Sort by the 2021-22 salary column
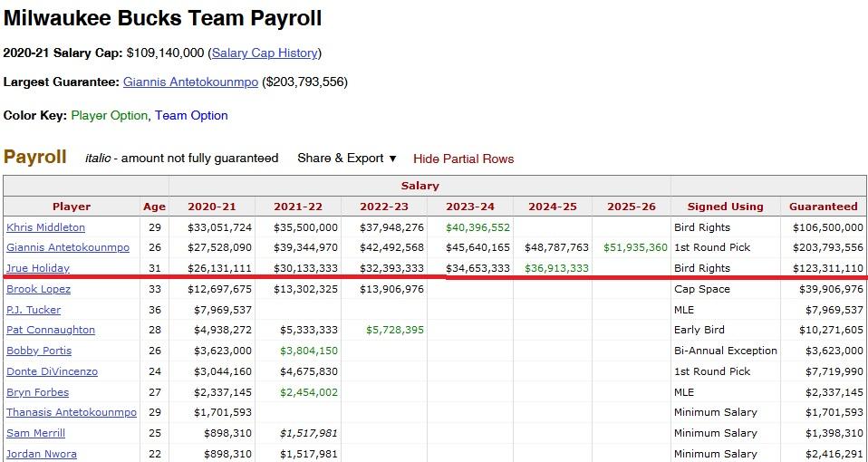The height and width of the screenshot is (462, 868). point(298,207)
